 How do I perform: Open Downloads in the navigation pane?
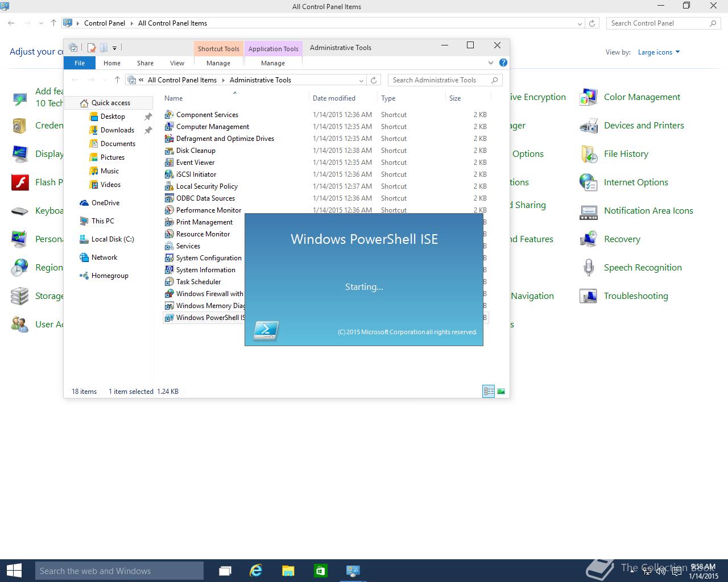(117, 130)
